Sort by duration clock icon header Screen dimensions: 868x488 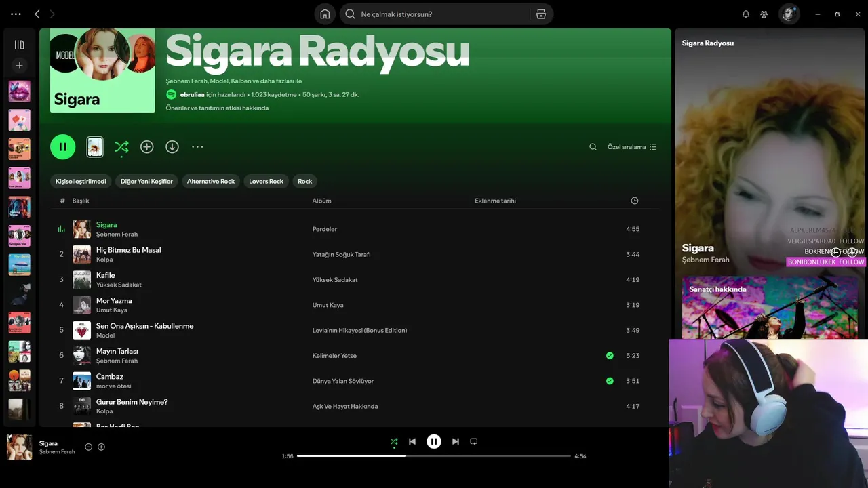click(x=635, y=201)
